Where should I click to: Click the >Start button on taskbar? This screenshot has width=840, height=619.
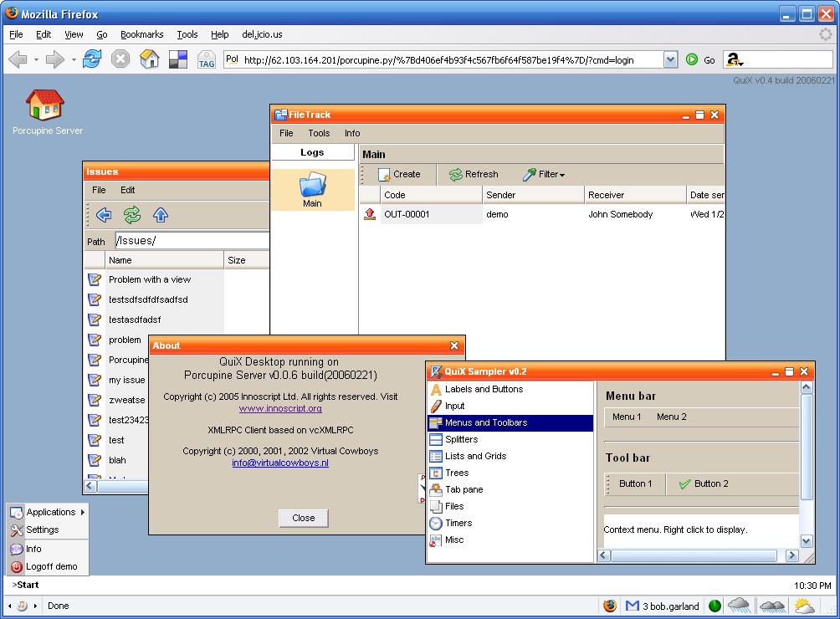[x=26, y=585]
